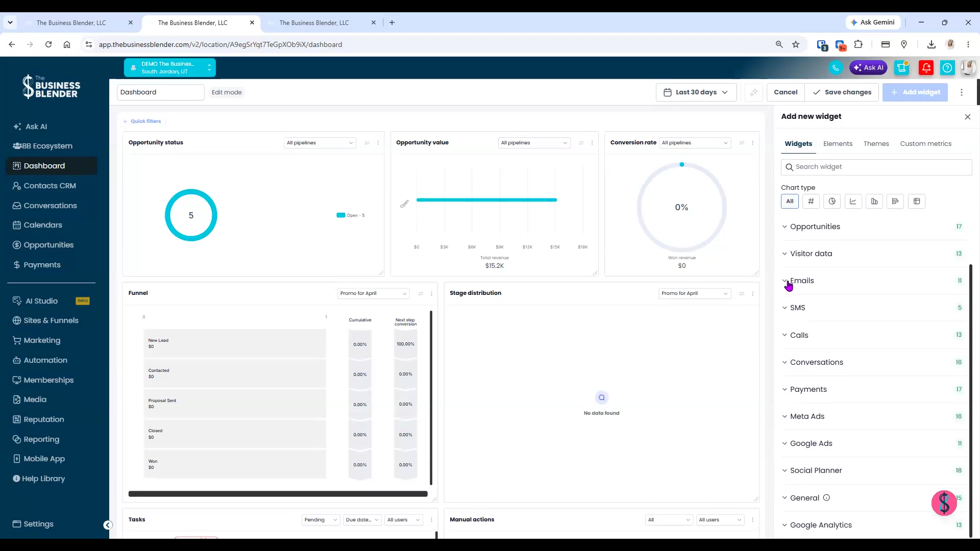Open the Last 30 days date dropdown
The height and width of the screenshot is (551, 980).
point(696,92)
